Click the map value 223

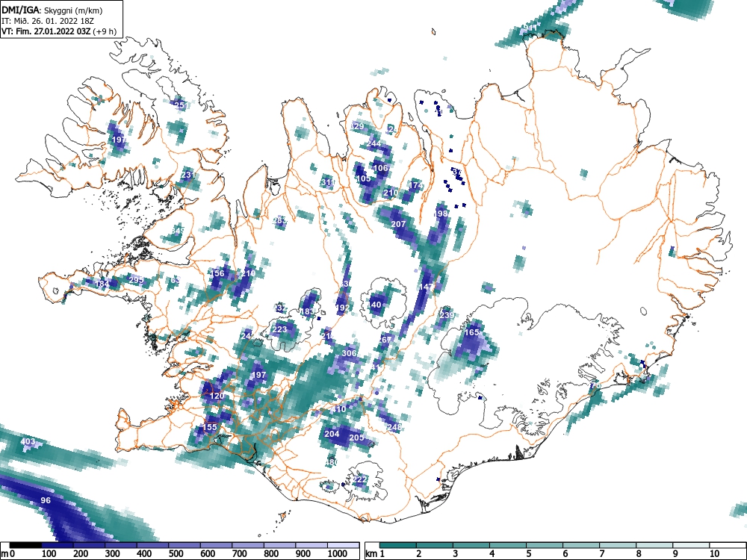coord(279,329)
